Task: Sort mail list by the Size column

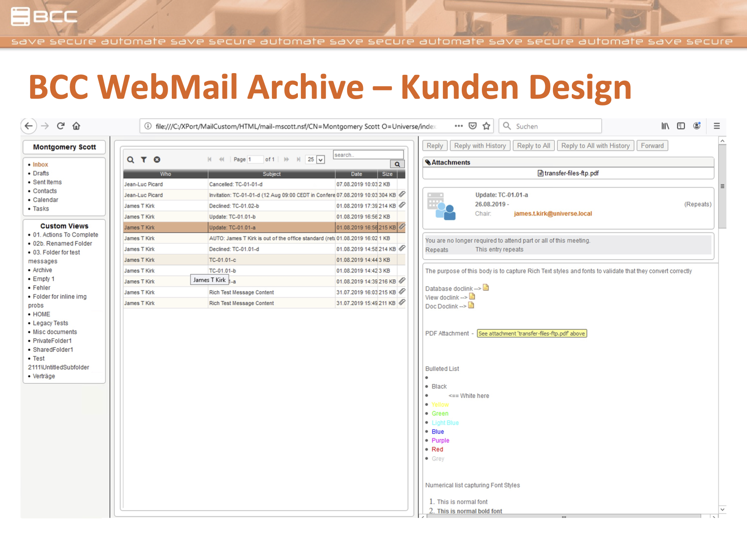Action: pyautogui.click(x=387, y=174)
